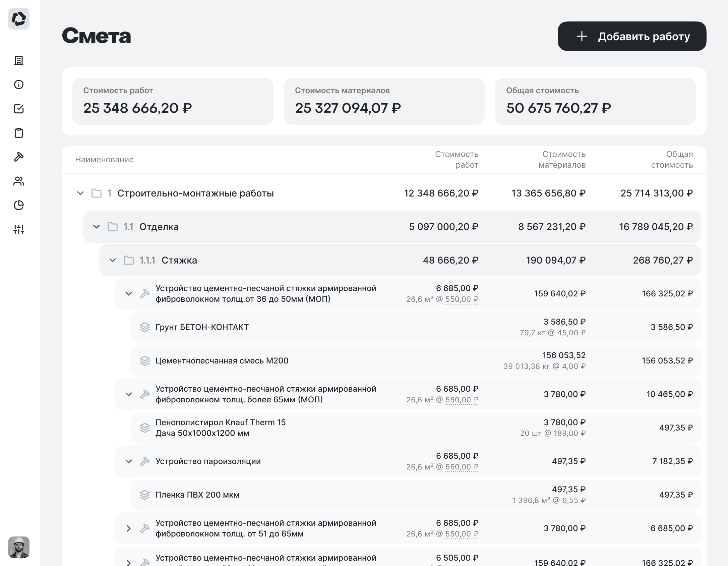This screenshot has width=728, height=566.
Task: Click the Добавить работу button
Action: (x=632, y=36)
